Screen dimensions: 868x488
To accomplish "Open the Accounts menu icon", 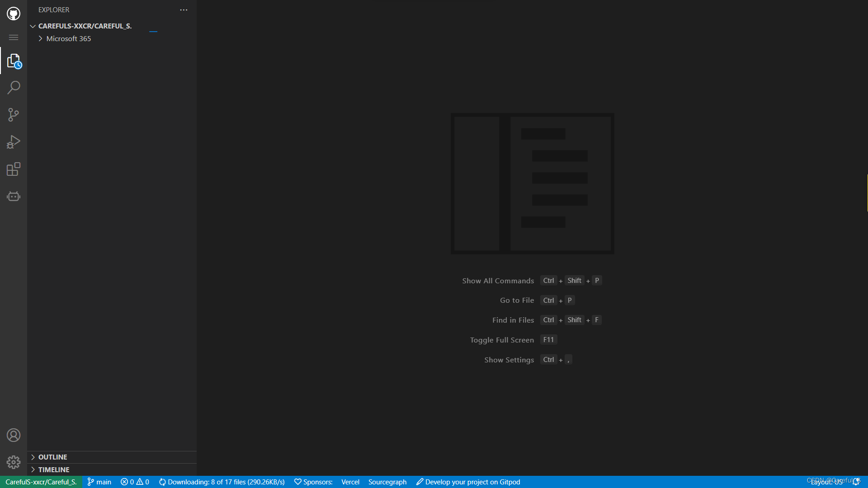I will point(14,435).
